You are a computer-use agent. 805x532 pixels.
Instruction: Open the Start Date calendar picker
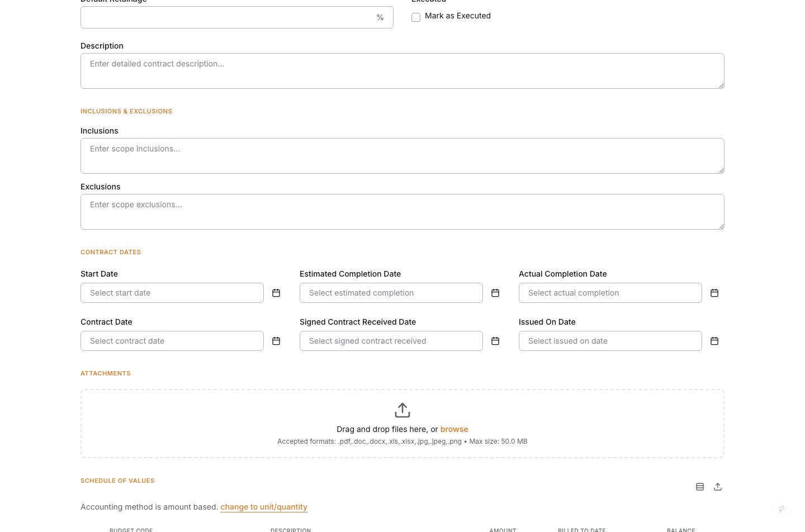276,293
